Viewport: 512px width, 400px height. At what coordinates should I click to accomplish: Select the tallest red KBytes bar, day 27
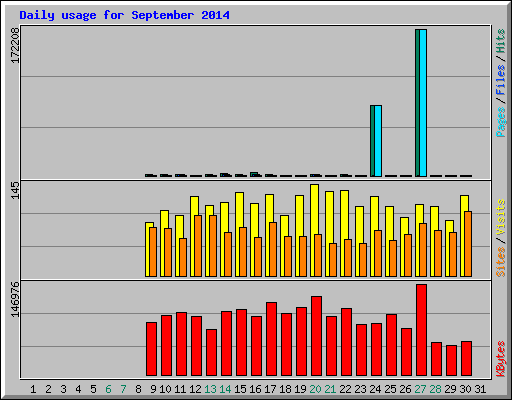coord(421,330)
